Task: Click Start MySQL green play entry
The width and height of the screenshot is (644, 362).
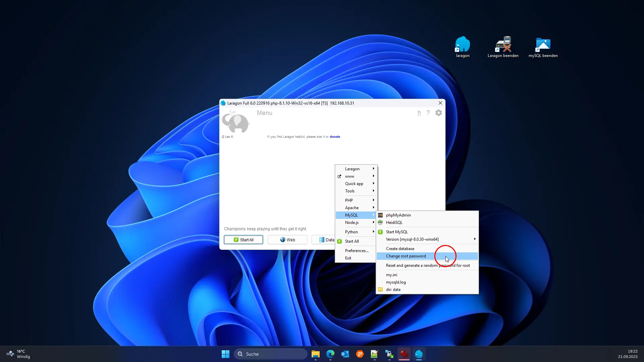Action: [x=396, y=232]
